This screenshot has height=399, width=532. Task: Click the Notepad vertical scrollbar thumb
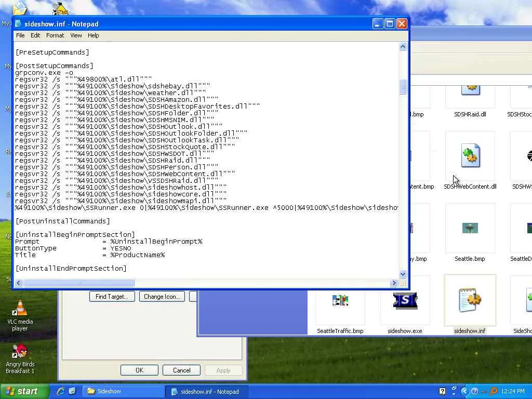[x=403, y=87]
